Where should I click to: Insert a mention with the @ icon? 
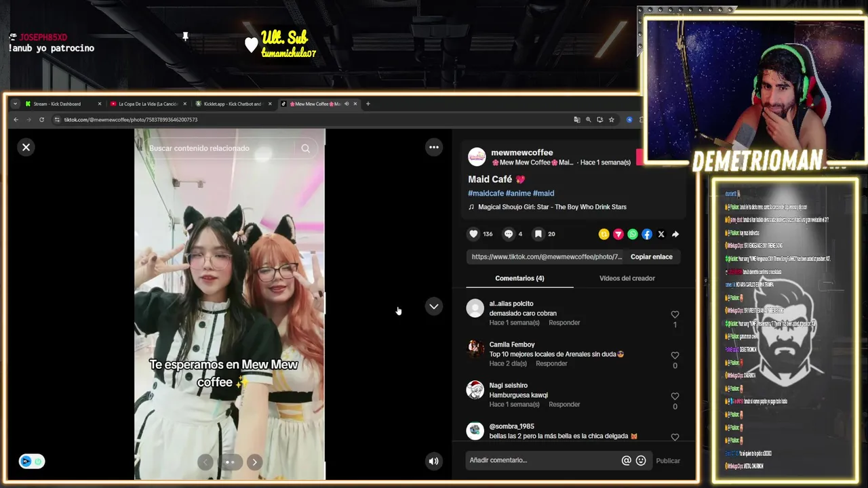coord(627,460)
